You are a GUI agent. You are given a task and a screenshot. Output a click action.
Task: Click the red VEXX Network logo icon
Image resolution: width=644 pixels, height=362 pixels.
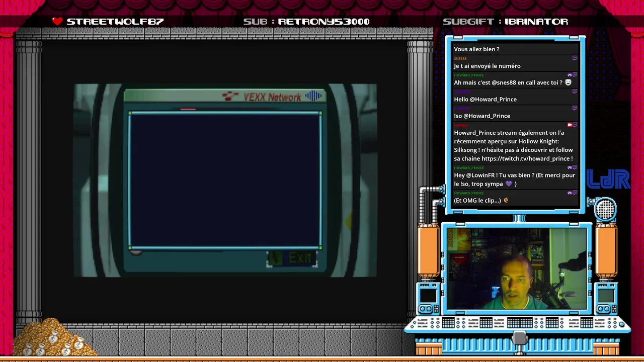coord(231,96)
